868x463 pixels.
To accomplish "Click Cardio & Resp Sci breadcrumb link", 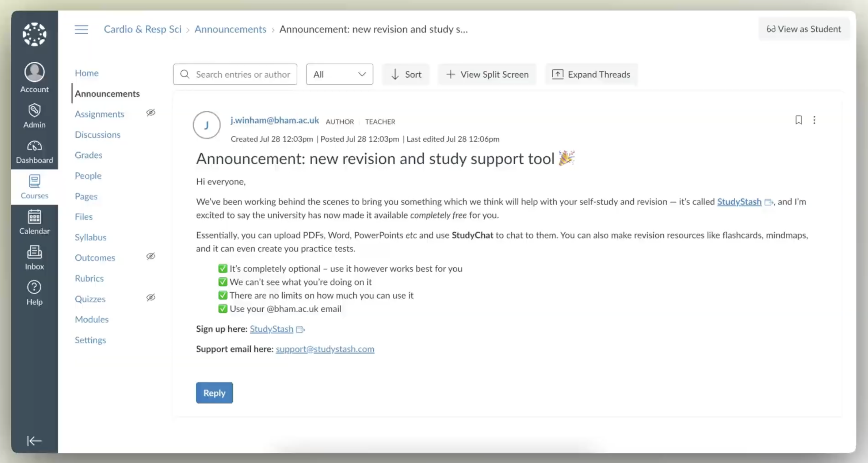I will [x=142, y=29].
